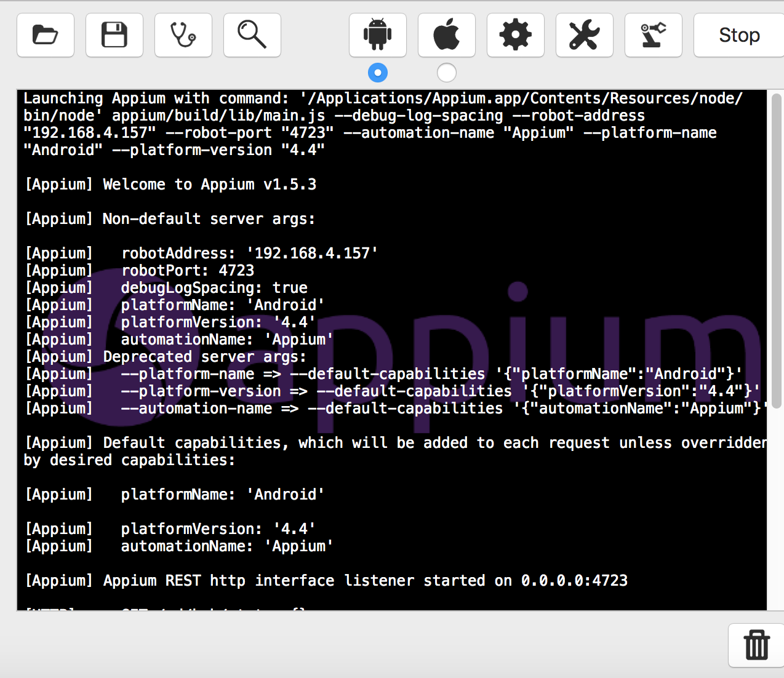Click the "Default capabilities, which will be added" line
This screenshot has height=678, width=784.
click(x=395, y=452)
